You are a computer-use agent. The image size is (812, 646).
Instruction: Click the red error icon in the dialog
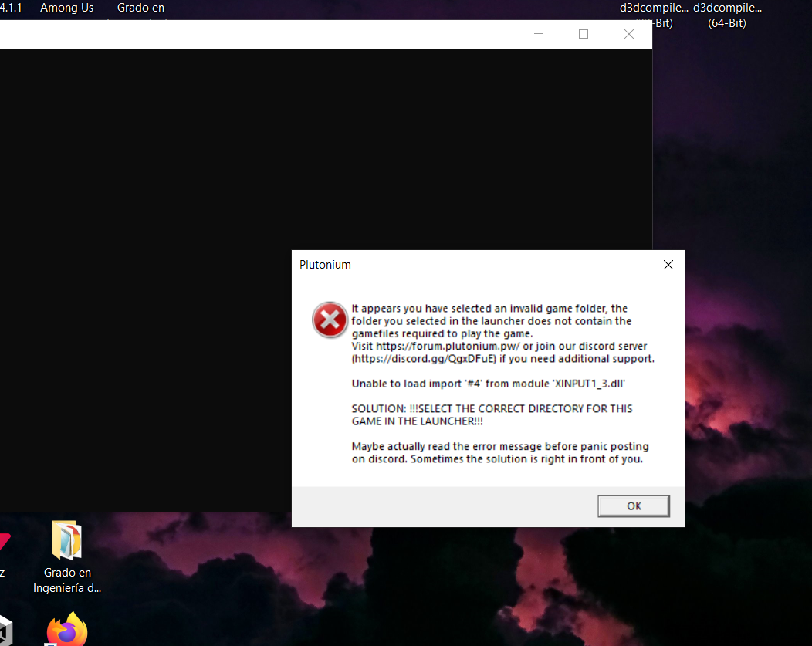[x=330, y=320]
